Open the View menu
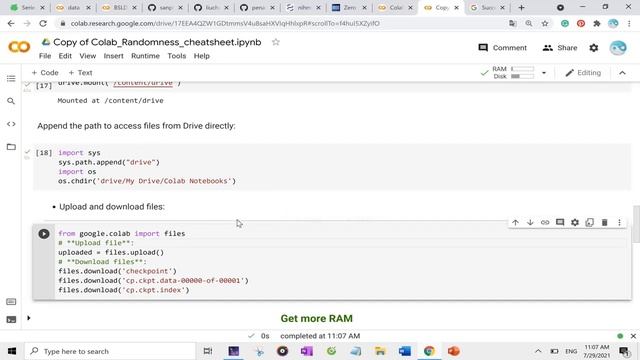 point(87,56)
